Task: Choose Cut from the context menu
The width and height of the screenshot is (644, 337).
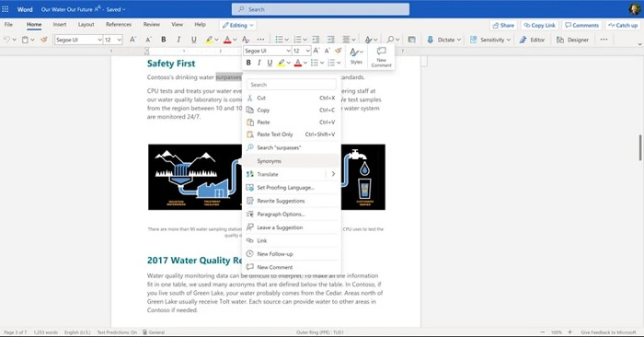Action: click(292, 98)
